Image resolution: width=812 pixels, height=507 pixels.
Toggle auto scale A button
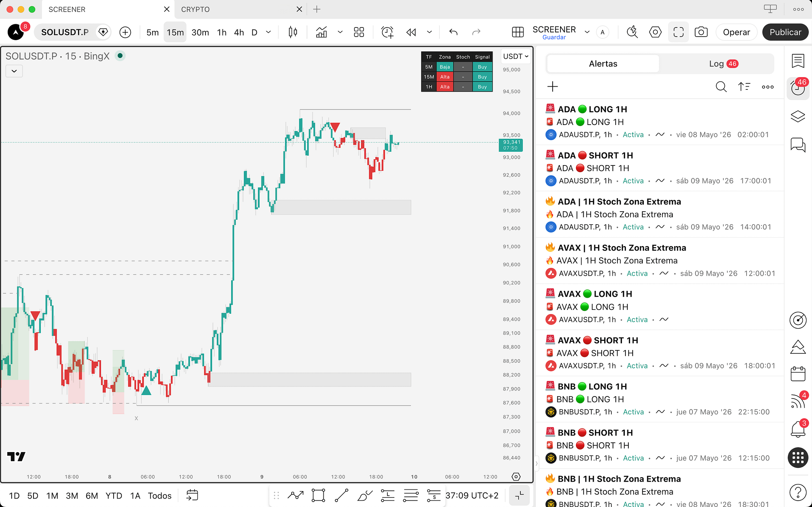pos(603,32)
